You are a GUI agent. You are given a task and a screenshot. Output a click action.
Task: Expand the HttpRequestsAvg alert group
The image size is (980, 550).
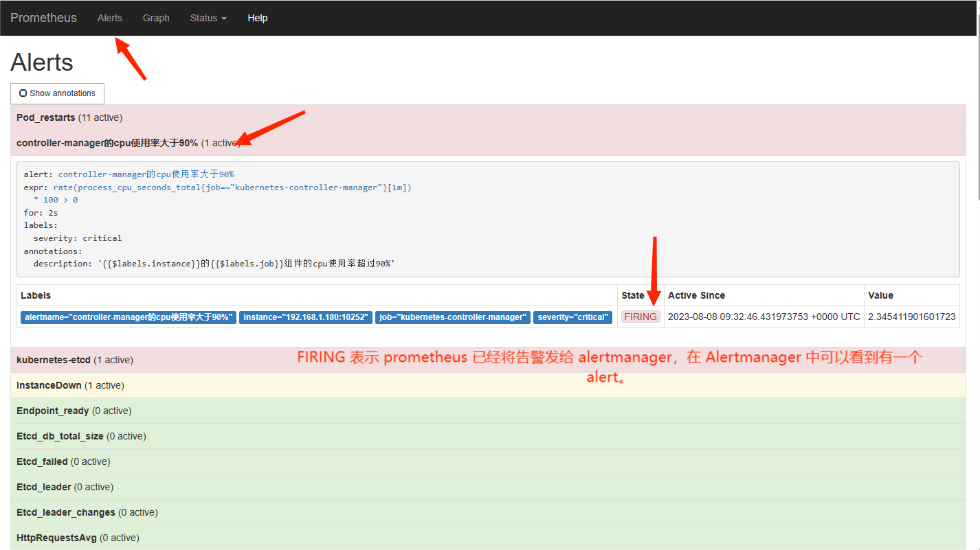(x=489, y=538)
